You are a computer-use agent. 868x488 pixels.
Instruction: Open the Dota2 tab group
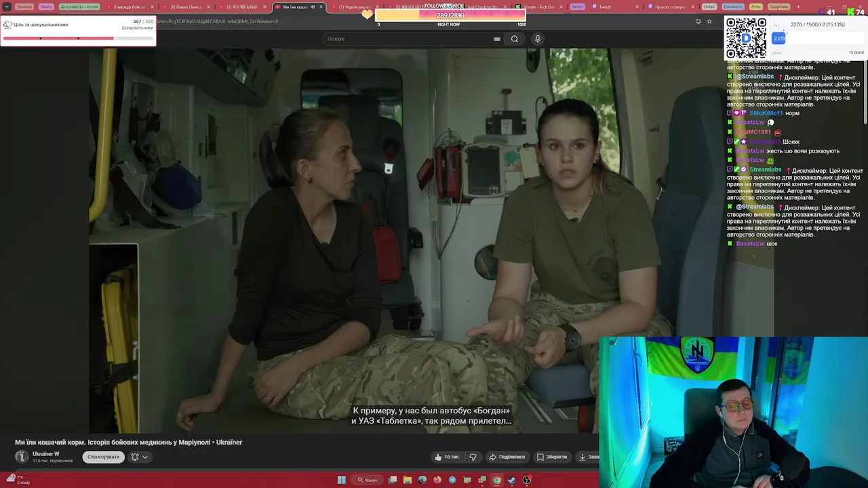[709, 7]
